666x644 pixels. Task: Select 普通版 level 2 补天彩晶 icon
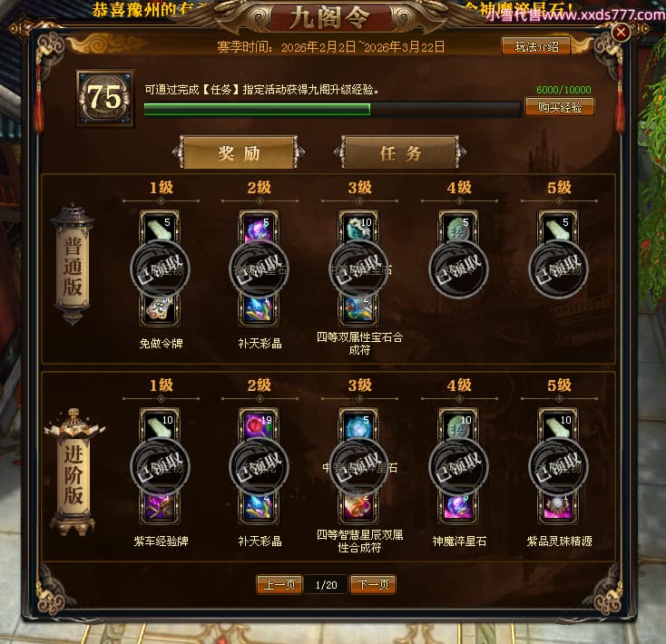[x=259, y=309]
